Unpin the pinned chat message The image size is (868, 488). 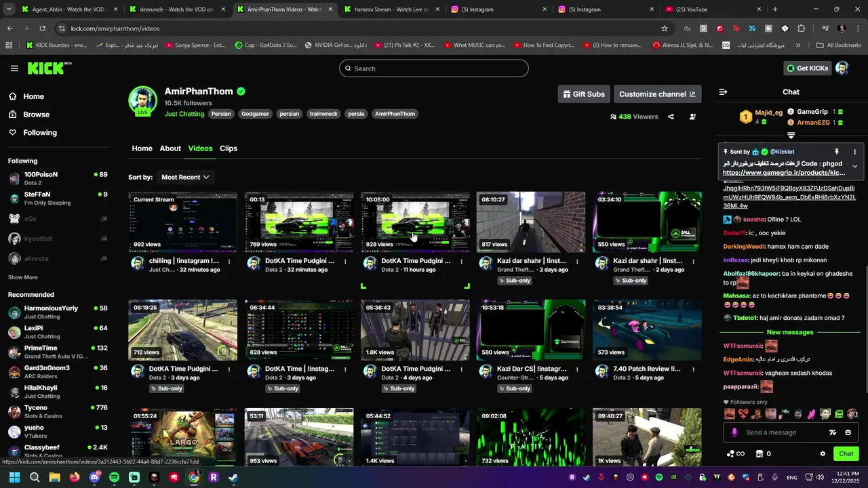pyautogui.click(x=836, y=152)
